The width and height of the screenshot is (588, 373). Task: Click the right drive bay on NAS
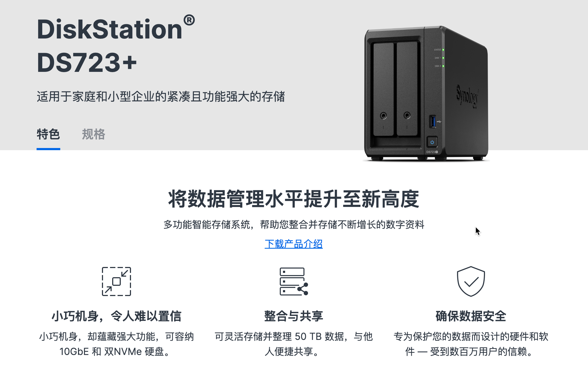[407, 89]
